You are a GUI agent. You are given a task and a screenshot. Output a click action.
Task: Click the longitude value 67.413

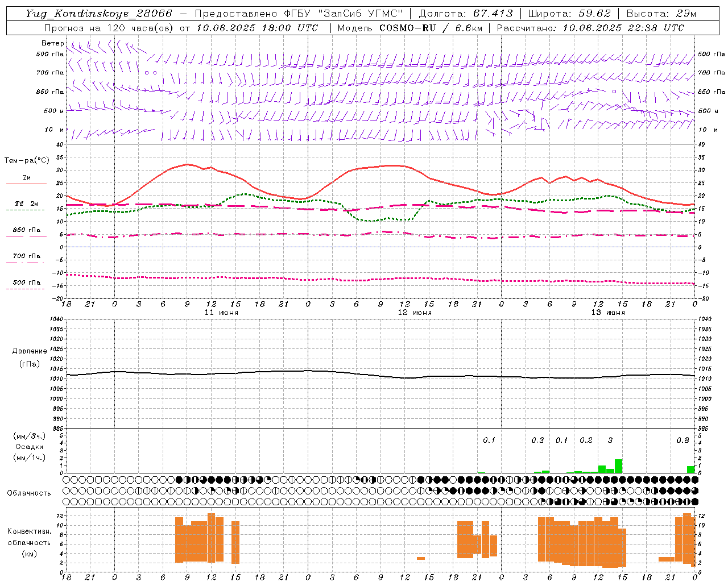point(493,14)
